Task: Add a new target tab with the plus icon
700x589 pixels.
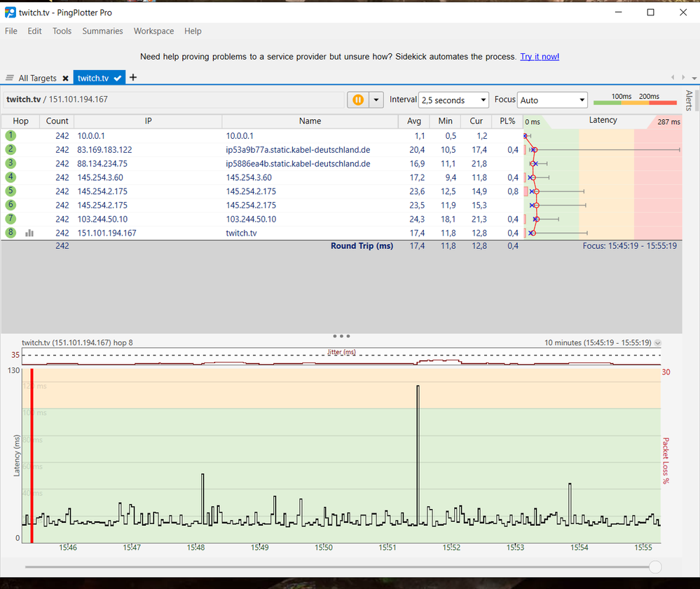Action: click(x=133, y=78)
